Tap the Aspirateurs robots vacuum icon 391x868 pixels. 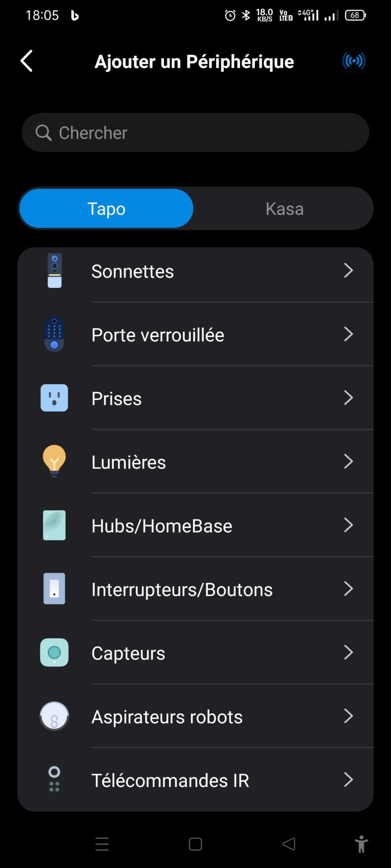54,716
